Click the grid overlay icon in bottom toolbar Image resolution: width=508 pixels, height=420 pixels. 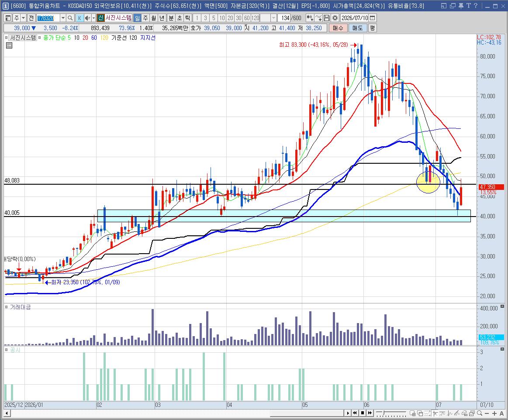413,413
